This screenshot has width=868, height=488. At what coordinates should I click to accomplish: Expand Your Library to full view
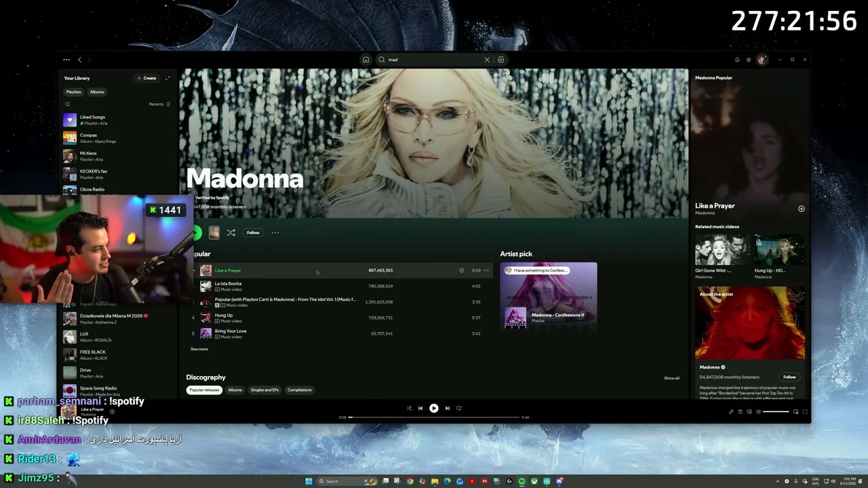(x=167, y=78)
